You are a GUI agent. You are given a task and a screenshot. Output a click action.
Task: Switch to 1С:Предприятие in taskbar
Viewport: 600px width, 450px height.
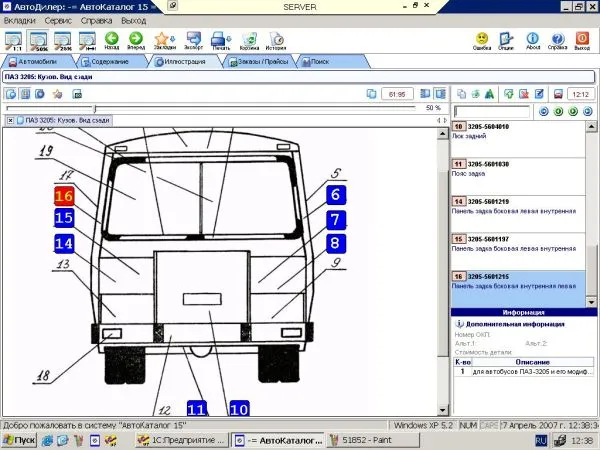pos(182,440)
